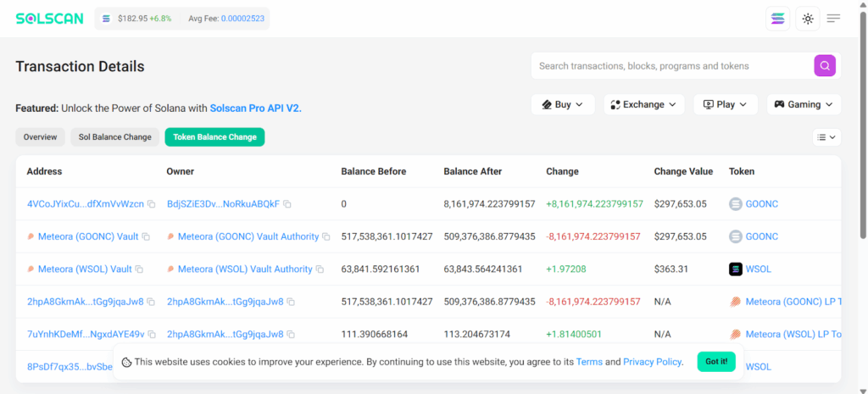Click the purple search magnifier button

tap(825, 66)
